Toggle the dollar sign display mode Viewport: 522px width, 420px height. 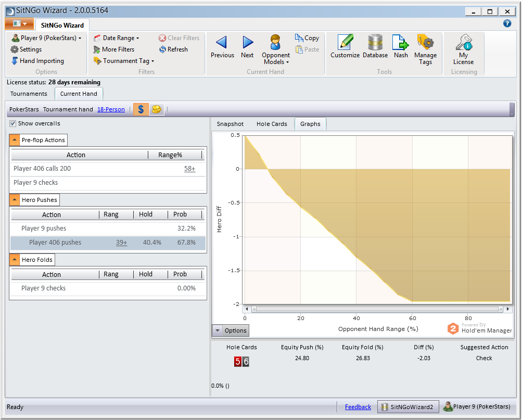141,109
